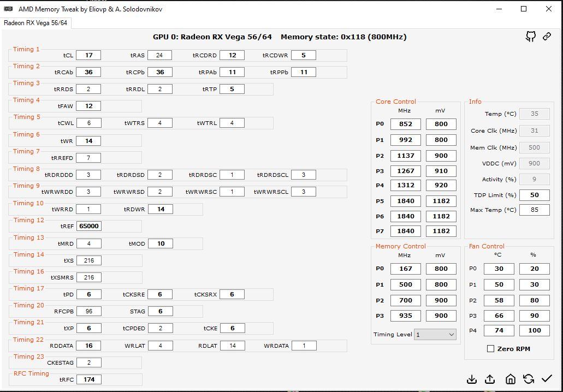Click the Max Temp field

pyautogui.click(x=534, y=210)
